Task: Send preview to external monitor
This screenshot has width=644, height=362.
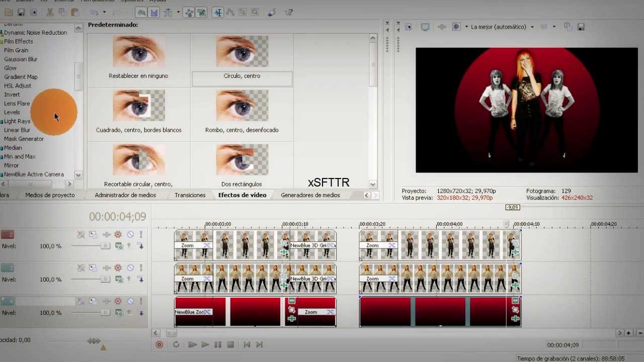Action: click(425, 27)
